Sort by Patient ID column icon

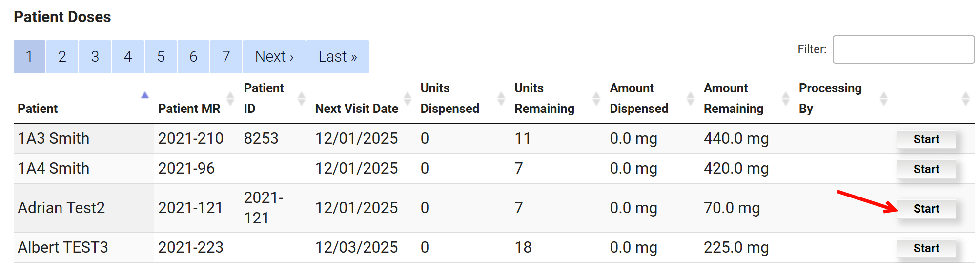(302, 98)
